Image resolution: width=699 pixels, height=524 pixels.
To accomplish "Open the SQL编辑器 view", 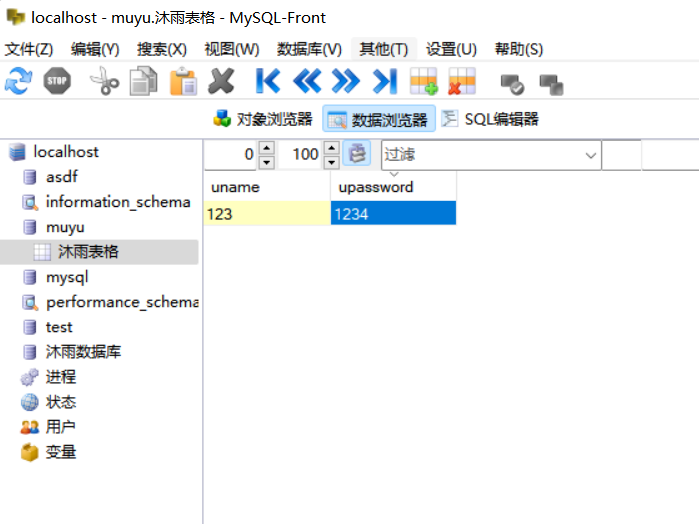I will click(x=490, y=119).
